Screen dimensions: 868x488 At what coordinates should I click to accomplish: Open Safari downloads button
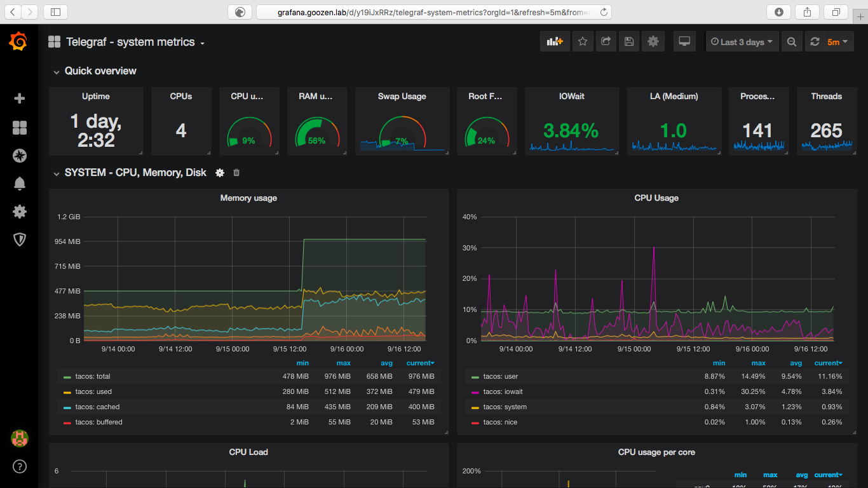779,11
